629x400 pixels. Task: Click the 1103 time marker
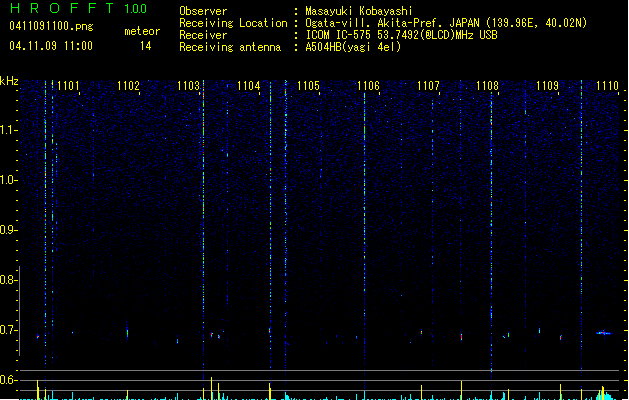188,86
